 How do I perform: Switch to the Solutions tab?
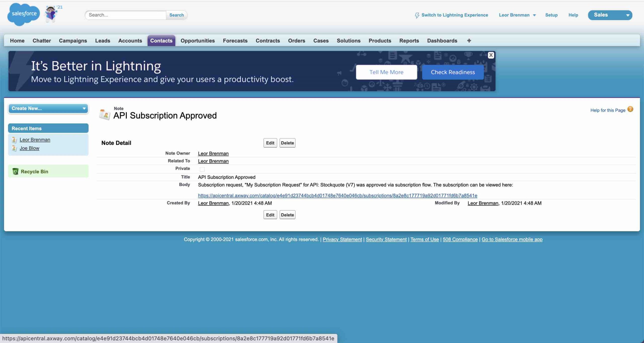point(348,40)
